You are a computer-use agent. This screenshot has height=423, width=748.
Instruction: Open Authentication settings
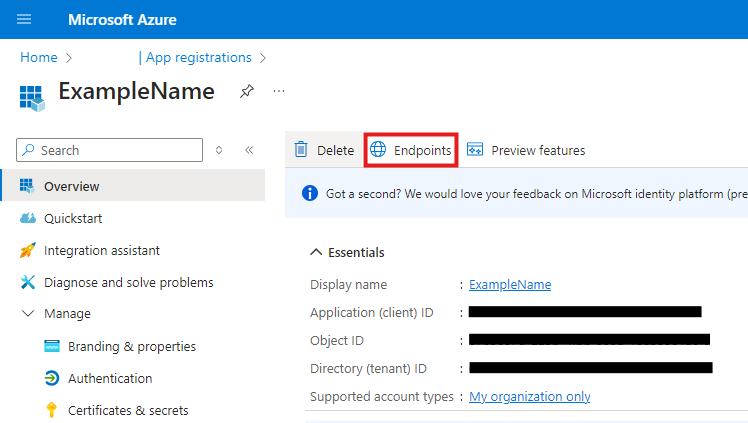(110, 378)
